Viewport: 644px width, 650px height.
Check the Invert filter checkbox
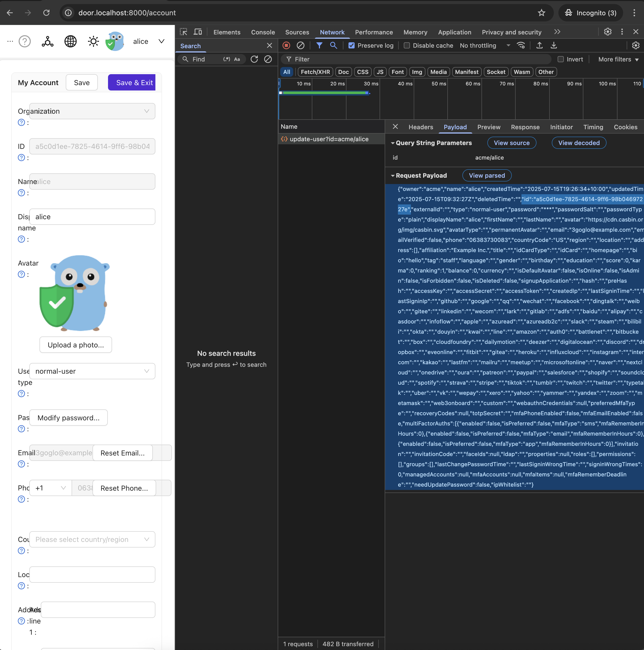click(x=561, y=59)
